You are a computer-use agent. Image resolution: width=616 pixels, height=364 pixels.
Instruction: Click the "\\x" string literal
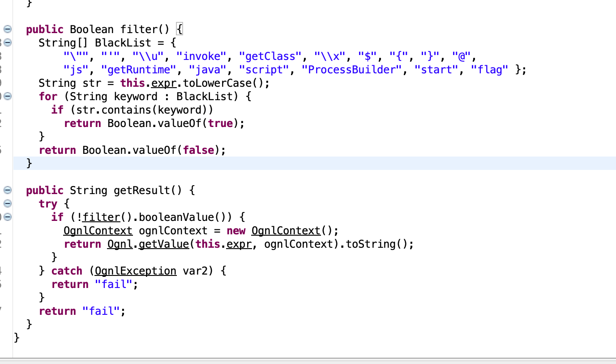[330, 56]
